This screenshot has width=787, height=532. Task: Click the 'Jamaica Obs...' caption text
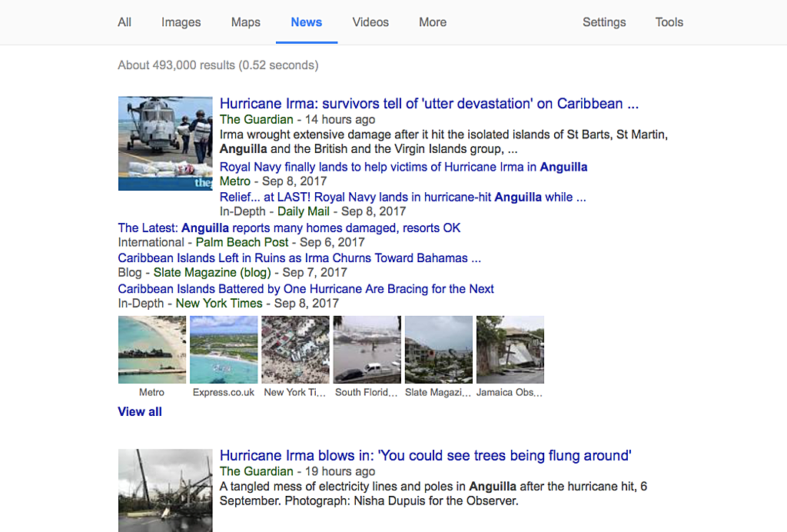coord(510,393)
